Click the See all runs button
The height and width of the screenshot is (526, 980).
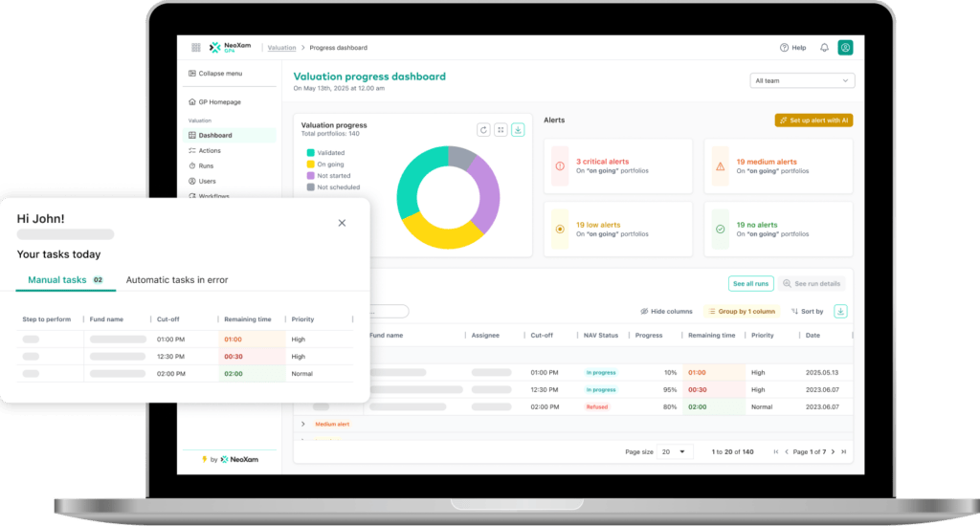click(x=749, y=284)
